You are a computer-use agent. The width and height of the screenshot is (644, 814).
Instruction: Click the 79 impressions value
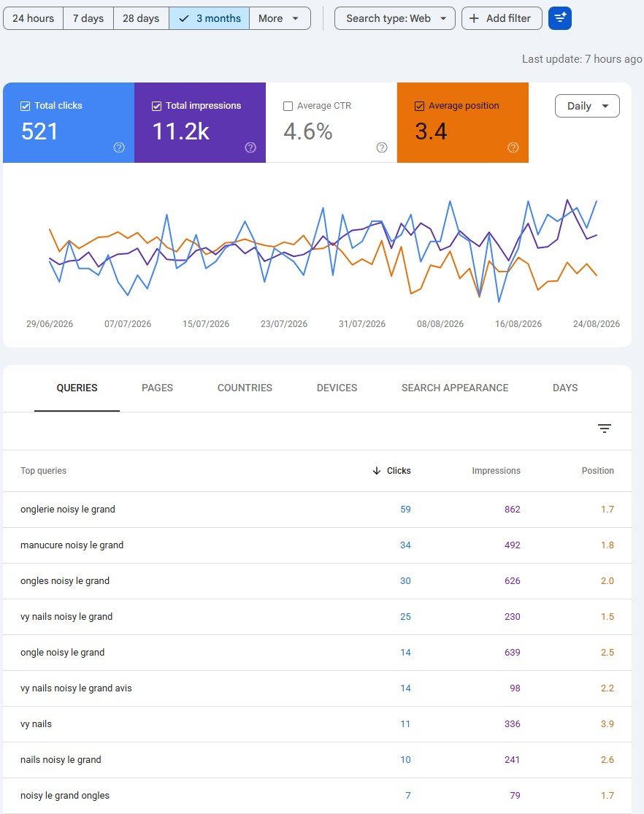tap(515, 796)
